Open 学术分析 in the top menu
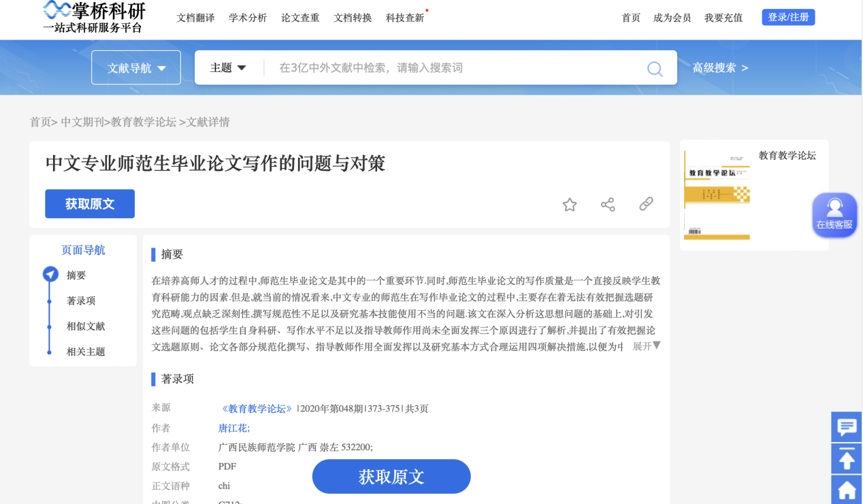The image size is (863, 504). (248, 18)
